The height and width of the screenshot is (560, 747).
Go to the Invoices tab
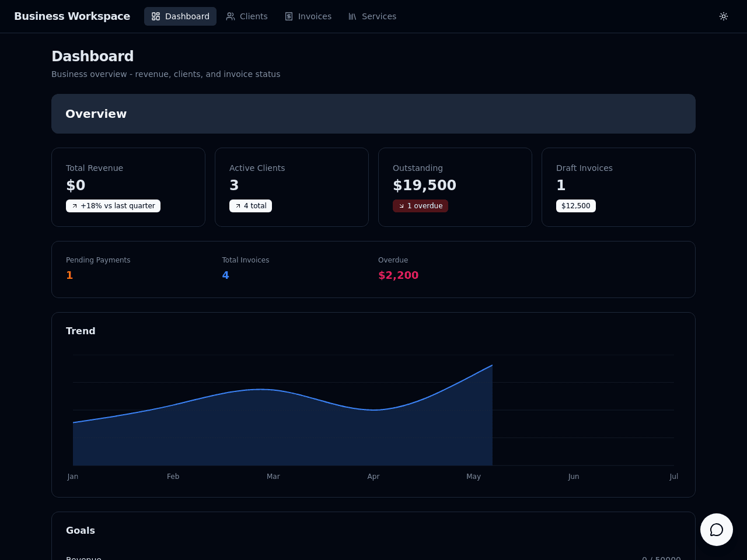[x=308, y=16]
